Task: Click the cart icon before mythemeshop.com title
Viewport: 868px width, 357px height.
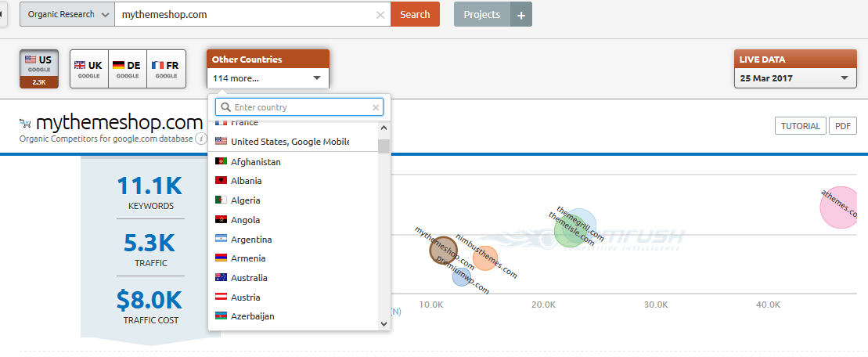Action: (26, 123)
